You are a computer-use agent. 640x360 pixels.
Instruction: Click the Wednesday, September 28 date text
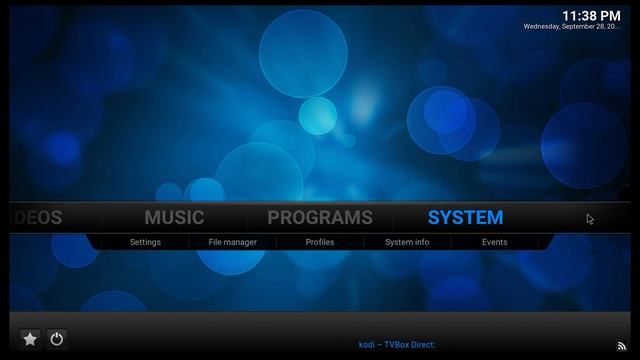(x=572, y=27)
